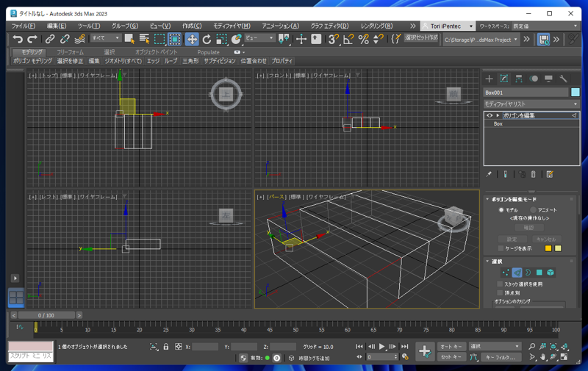Toggle visibility eye of ポリゴンを編集 modifier
The width and height of the screenshot is (588, 371).
click(x=490, y=115)
